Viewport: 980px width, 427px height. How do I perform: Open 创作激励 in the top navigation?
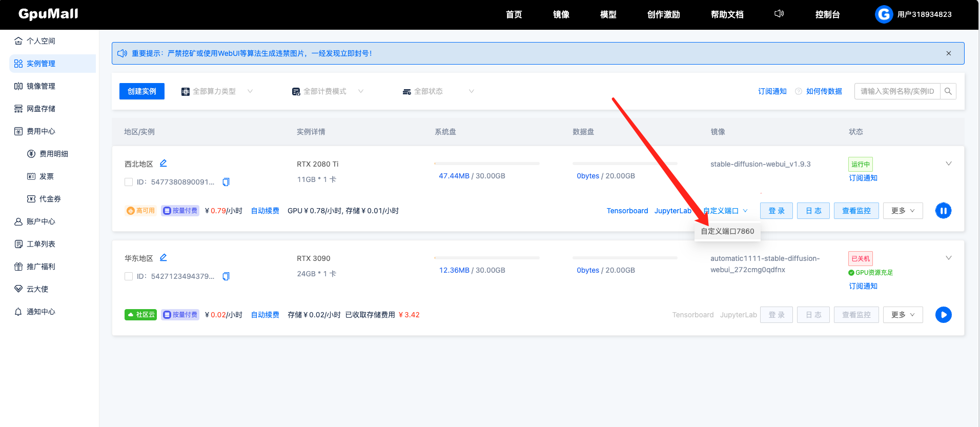tap(663, 14)
